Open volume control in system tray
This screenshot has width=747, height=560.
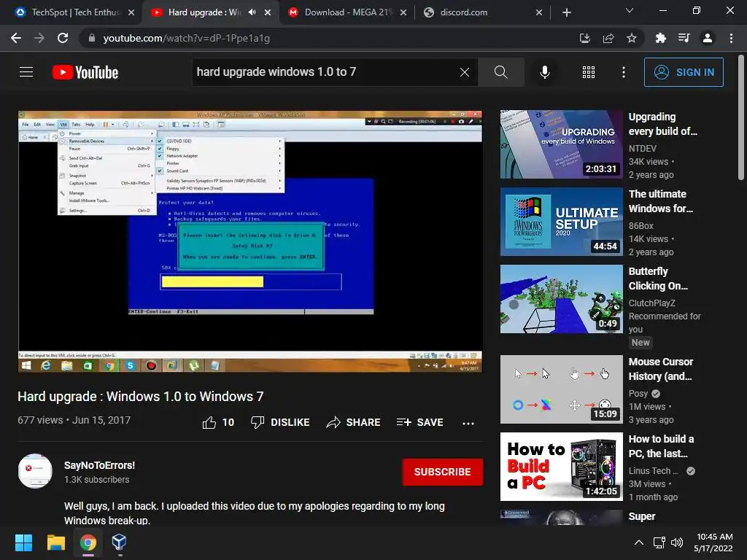coord(677,542)
